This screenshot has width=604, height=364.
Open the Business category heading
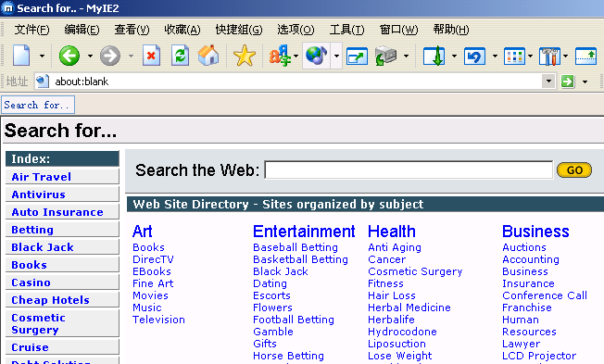(535, 232)
